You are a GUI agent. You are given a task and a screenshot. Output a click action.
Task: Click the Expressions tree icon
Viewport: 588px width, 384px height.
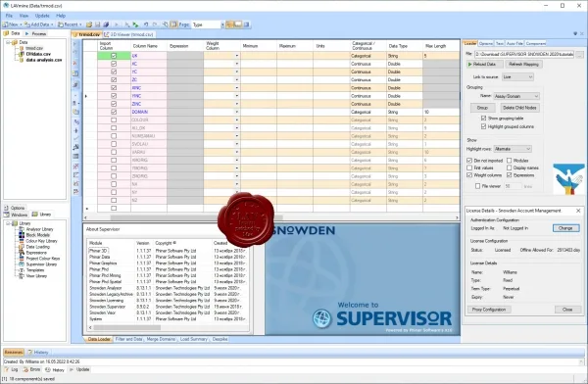tap(22, 253)
